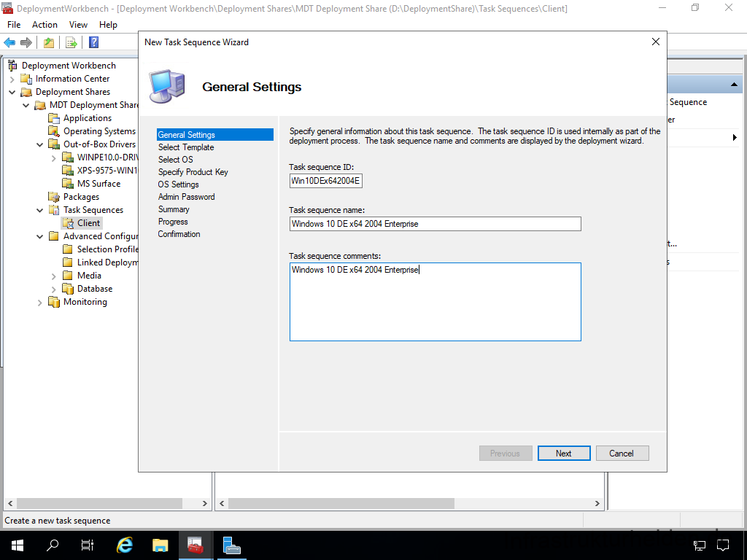Click the MDT Deployment Share icon
Image resolution: width=747 pixels, height=560 pixels.
click(41, 105)
